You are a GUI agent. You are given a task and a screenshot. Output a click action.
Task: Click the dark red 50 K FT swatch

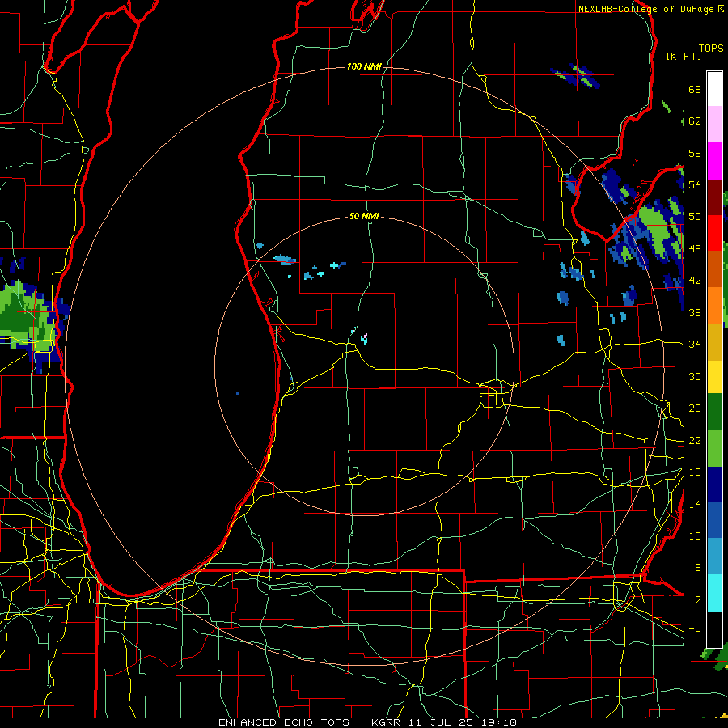point(714,197)
